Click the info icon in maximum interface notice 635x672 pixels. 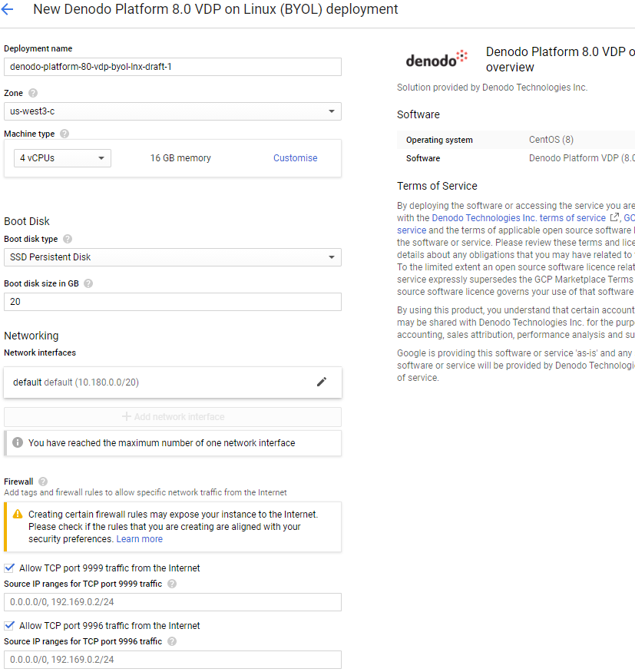[18, 442]
